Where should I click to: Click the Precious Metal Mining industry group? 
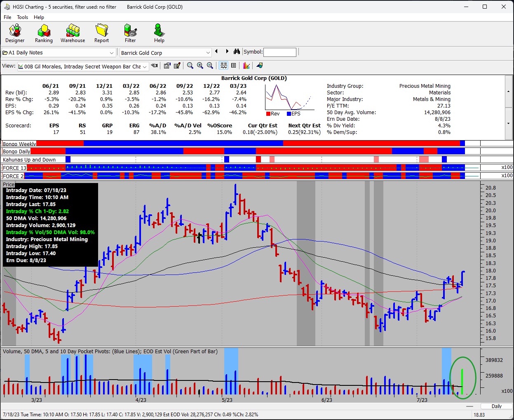pyautogui.click(x=425, y=86)
